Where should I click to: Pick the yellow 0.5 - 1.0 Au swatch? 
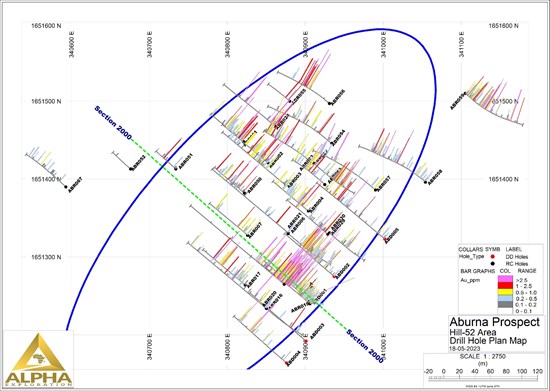505,292
